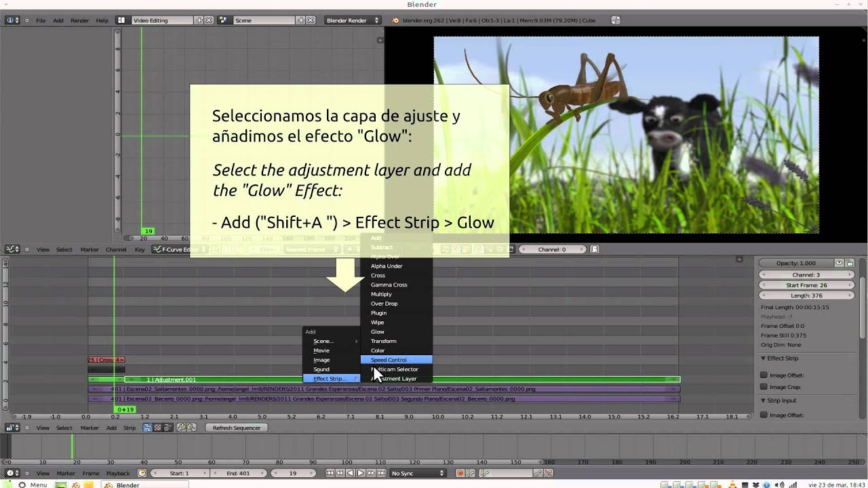This screenshot has height=488, width=868.
Task: Collapse the Strip Input panel
Action: tap(764, 401)
